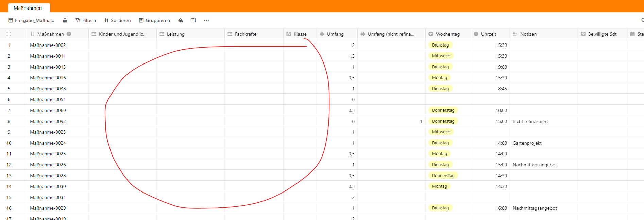
Task: Click the lock icon in the toolbar
Action: pyautogui.click(x=65, y=20)
